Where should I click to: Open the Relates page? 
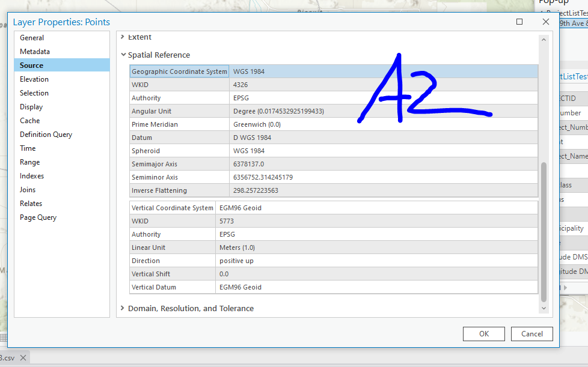62,204
